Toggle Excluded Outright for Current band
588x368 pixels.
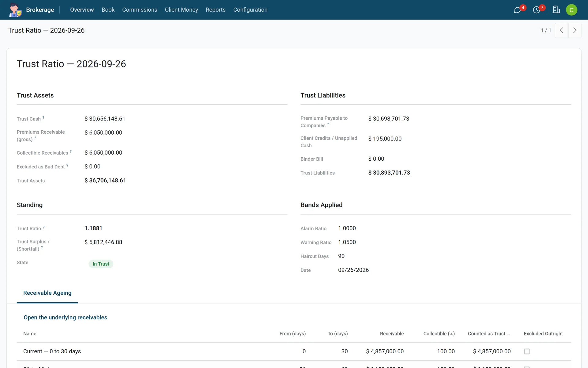pyautogui.click(x=527, y=351)
